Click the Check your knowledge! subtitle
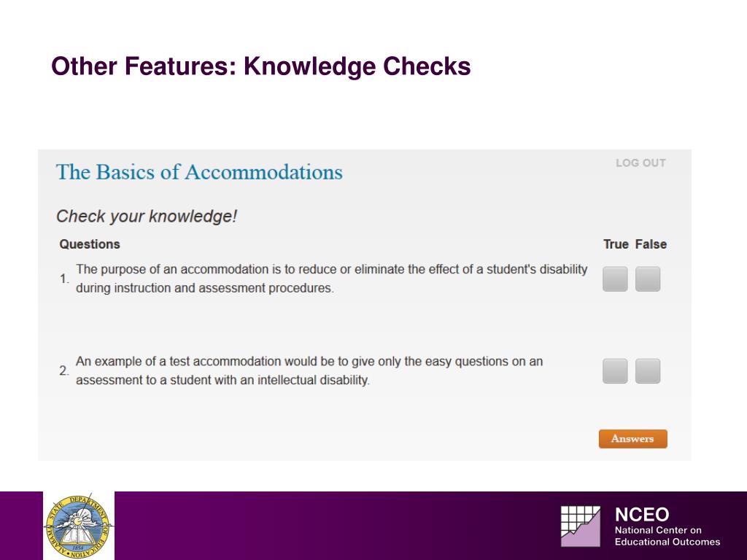This screenshot has width=747, height=560. (147, 216)
